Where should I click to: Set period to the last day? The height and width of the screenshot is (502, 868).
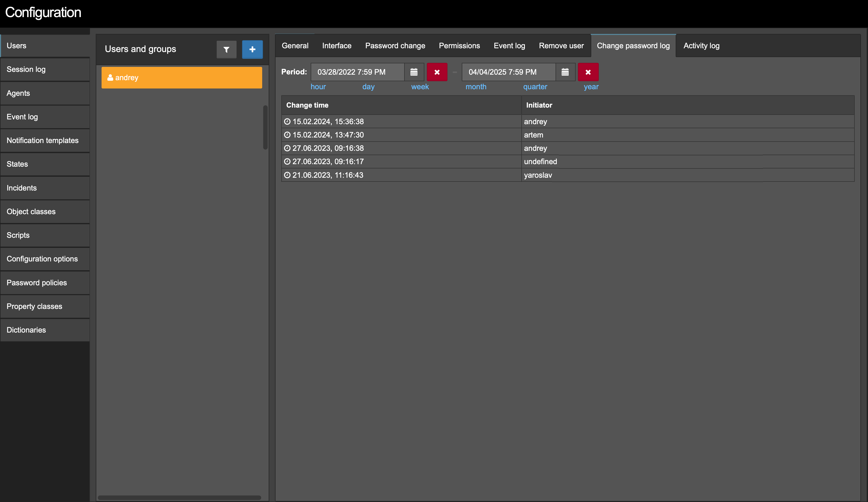pos(368,87)
